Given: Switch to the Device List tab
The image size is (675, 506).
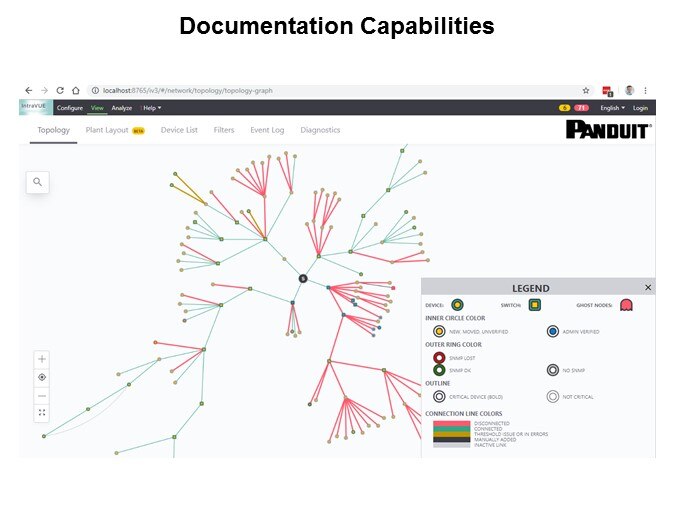Looking at the screenshot, I should click(x=179, y=130).
